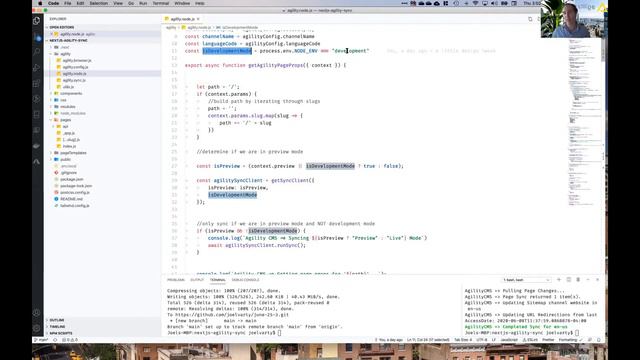Open .gitignore in the explorer
Image resolution: width=640 pixels, height=360 pixels.
(68, 173)
